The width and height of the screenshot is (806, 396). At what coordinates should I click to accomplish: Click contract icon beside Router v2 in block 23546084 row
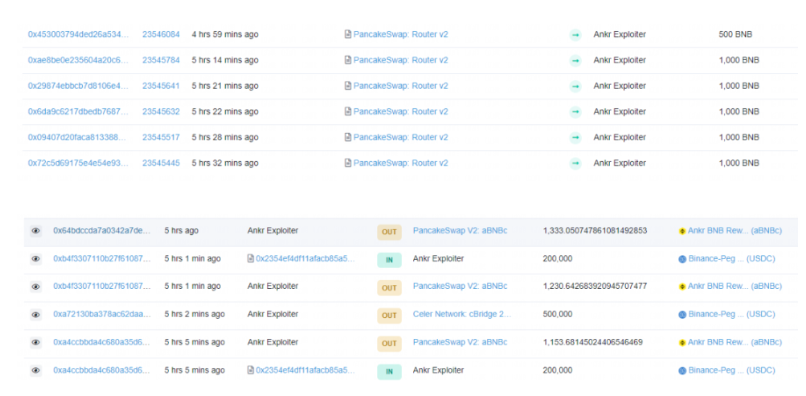(x=348, y=34)
